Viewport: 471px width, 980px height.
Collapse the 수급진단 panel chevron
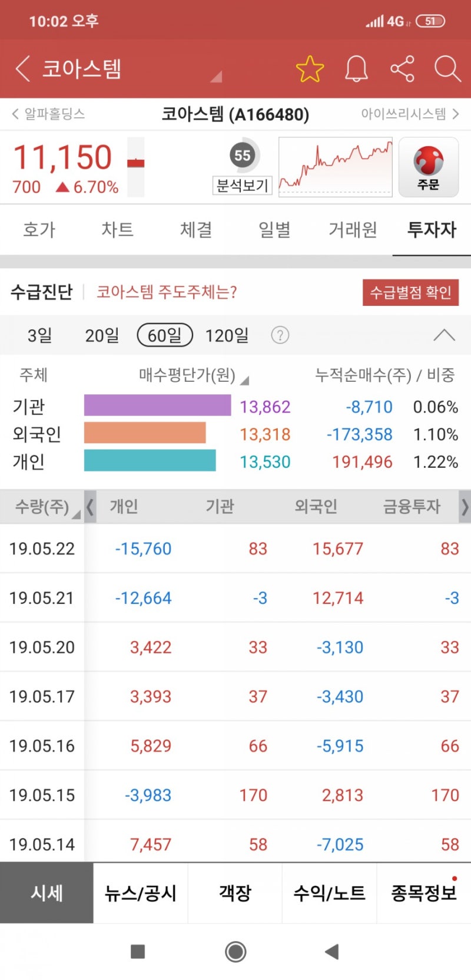point(444,335)
